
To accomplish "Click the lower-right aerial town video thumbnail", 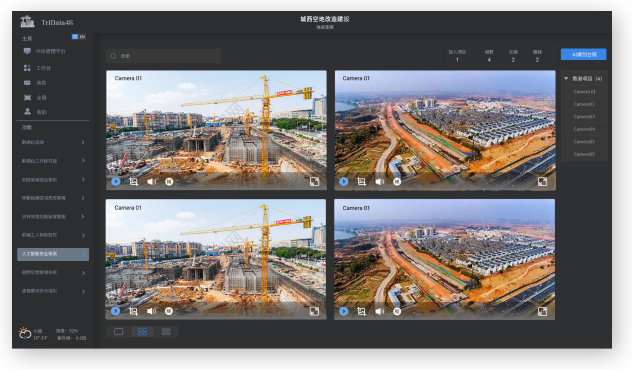I will click(x=445, y=259).
